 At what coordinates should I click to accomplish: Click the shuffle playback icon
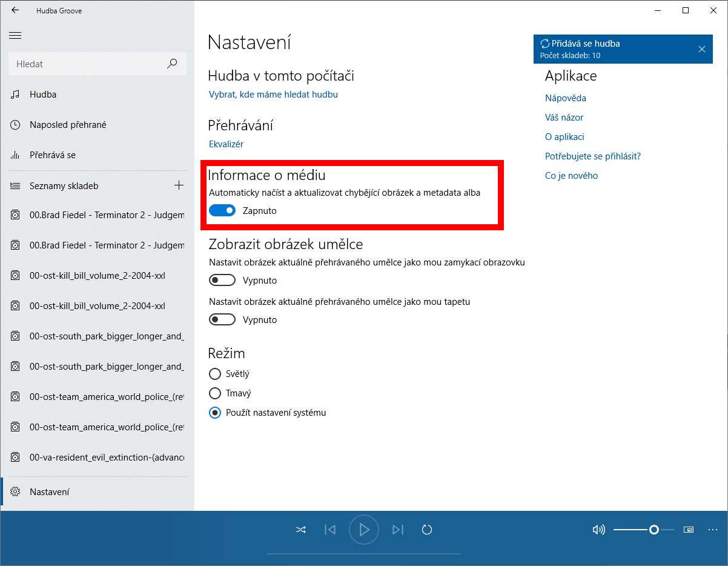click(x=301, y=530)
